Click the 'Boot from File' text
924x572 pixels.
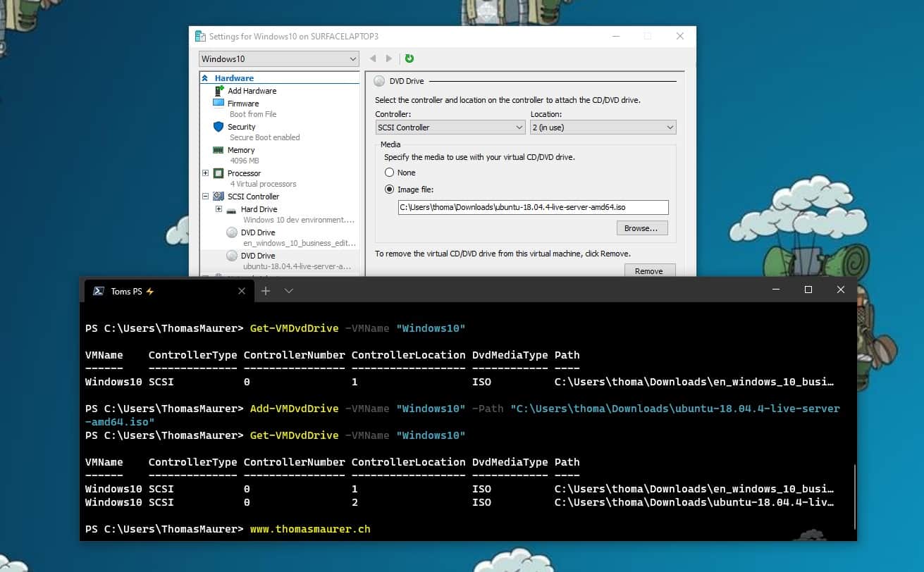click(253, 114)
